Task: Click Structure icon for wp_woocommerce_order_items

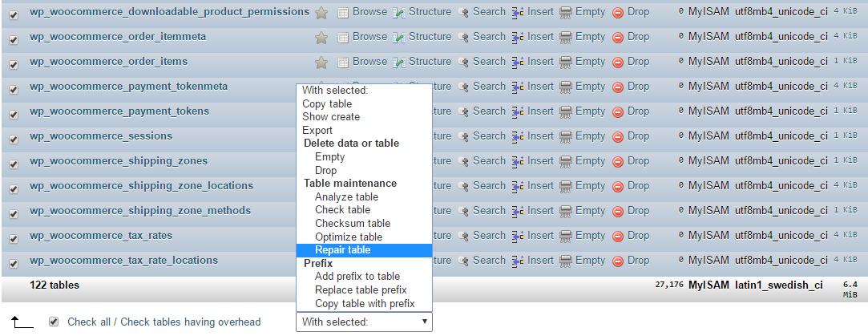Action: coord(399,62)
